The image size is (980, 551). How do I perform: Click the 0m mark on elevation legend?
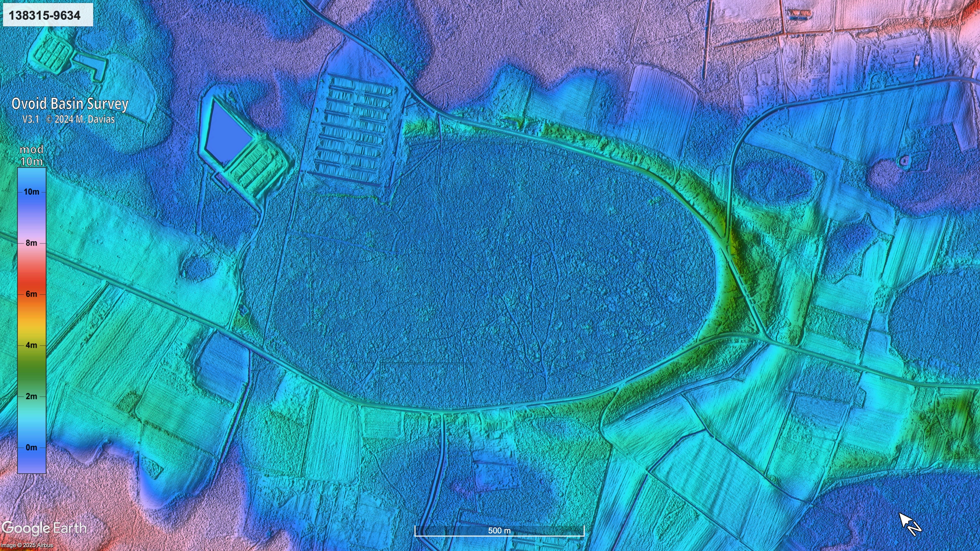(32, 448)
